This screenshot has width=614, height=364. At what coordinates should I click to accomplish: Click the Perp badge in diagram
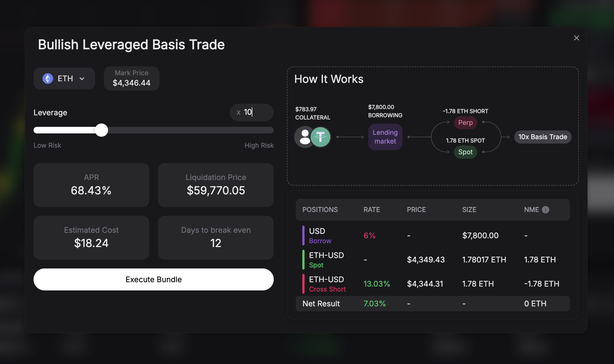(x=465, y=123)
